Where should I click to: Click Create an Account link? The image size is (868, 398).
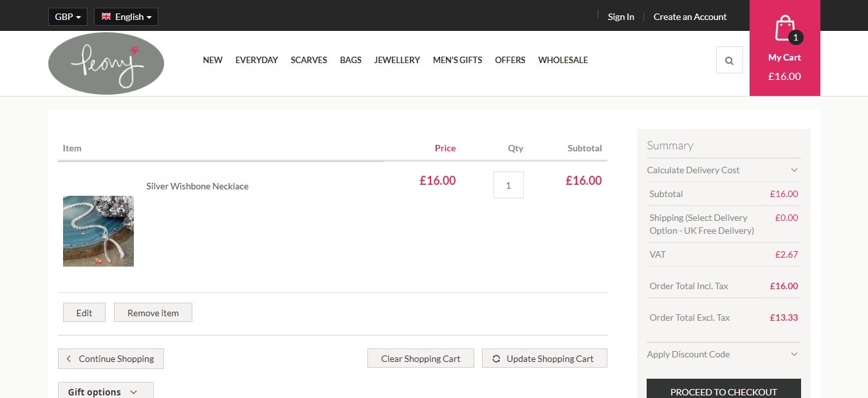(690, 17)
